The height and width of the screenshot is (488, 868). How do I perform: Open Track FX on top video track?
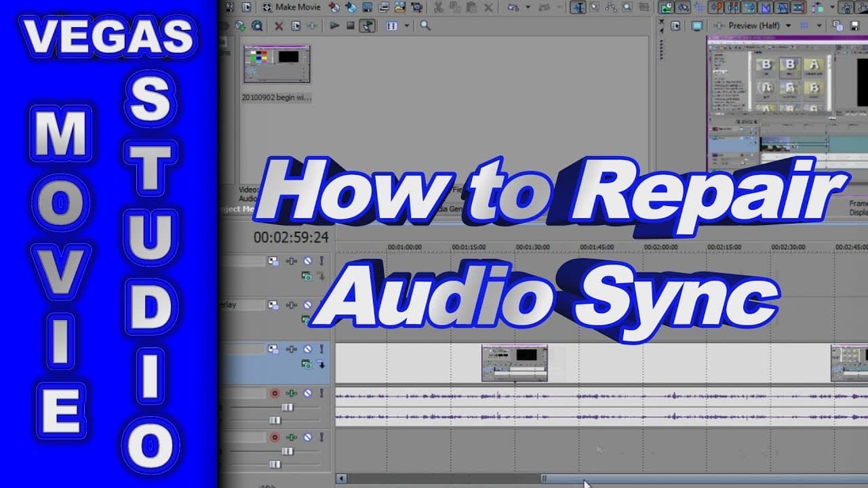tap(292, 261)
